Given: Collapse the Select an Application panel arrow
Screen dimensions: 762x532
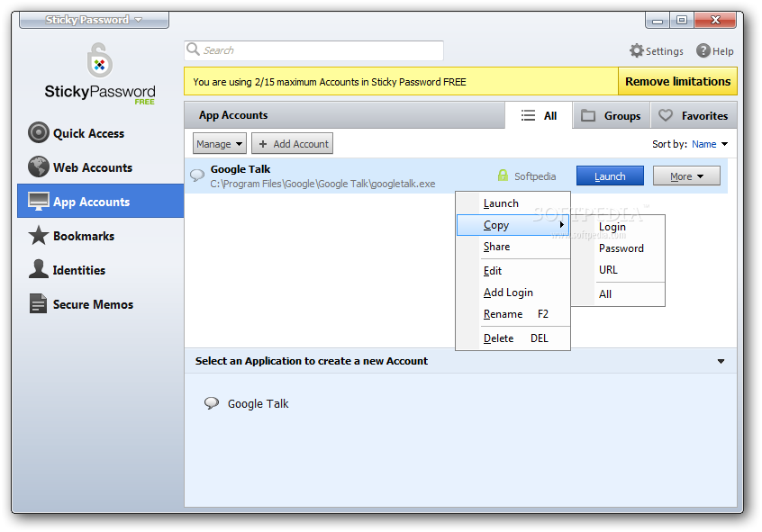Looking at the screenshot, I should click(721, 361).
